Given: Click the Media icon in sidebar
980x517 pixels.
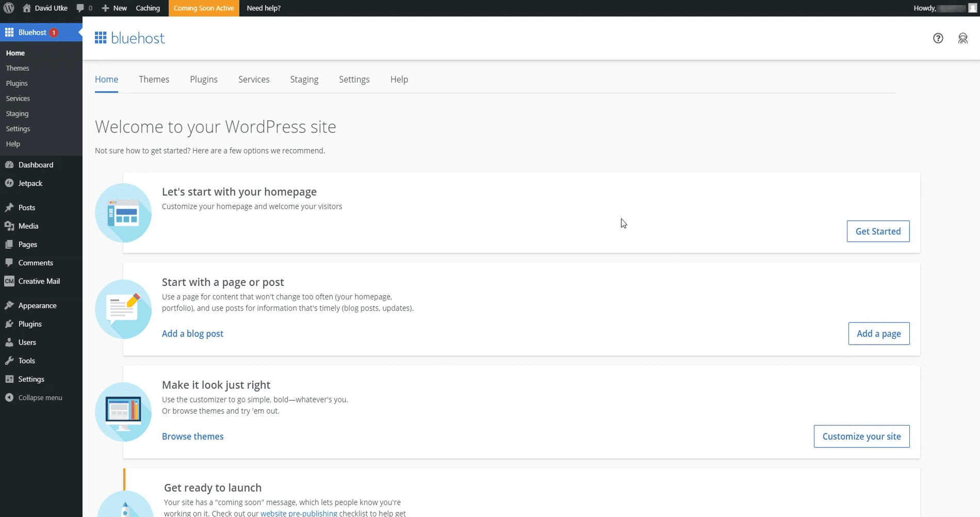Looking at the screenshot, I should click(x=9, y=226).
